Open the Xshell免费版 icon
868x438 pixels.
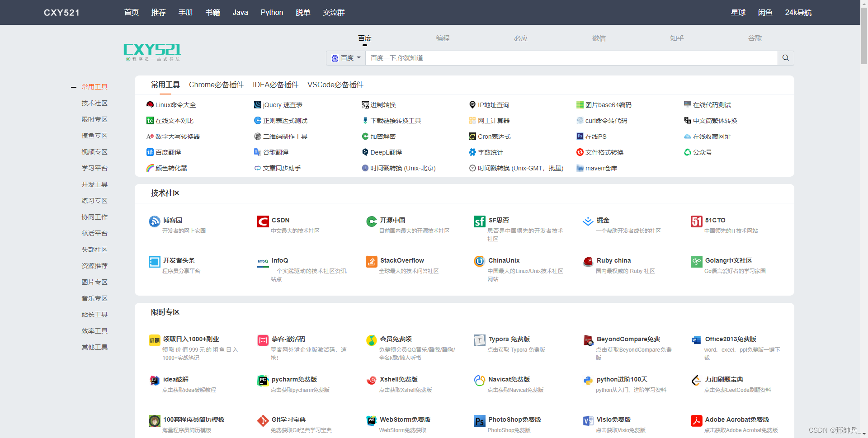click(372, 381)
